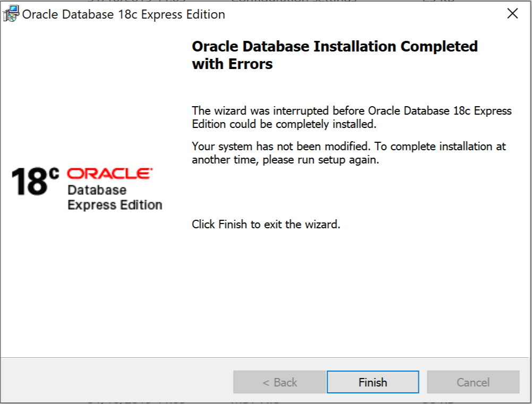Click the system has not been modified text
The height and width of the screenshot is (404, 532).
pyautogui.click(x=348, y=153)
